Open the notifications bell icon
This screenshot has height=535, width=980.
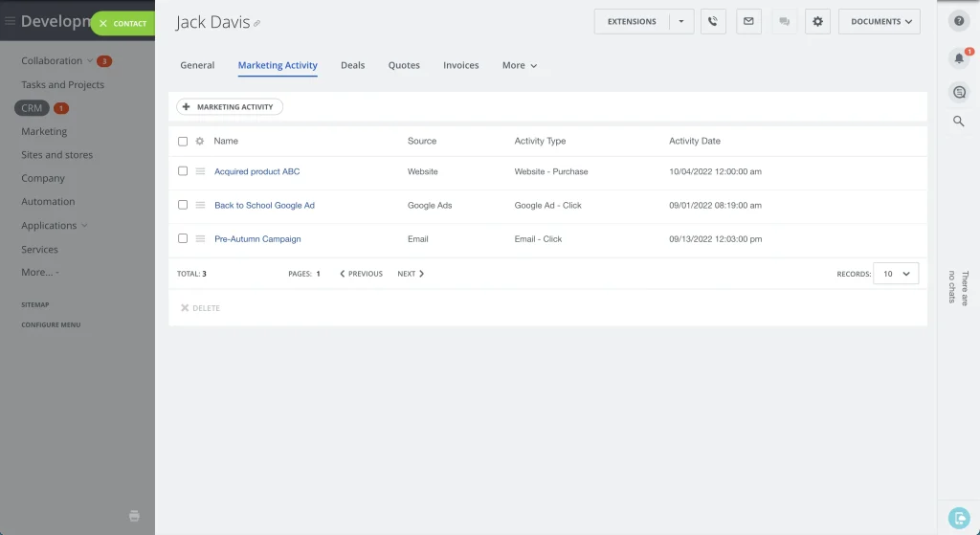[959, 58]
